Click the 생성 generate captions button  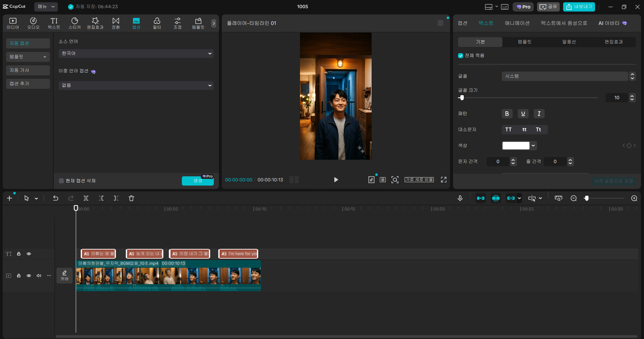[198, 181]
